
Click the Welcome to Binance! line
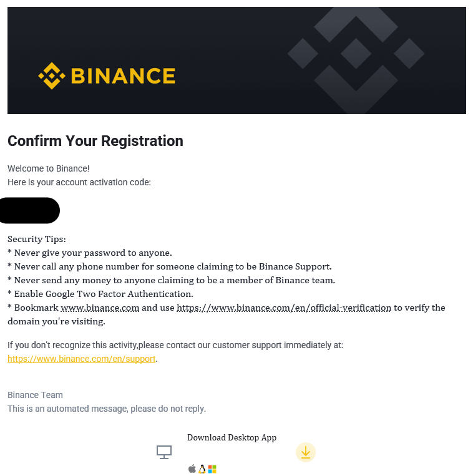click(x=49, y=168)
